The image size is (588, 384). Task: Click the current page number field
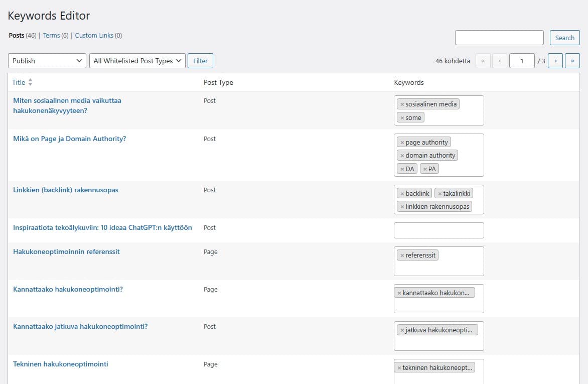pos(522,61)
